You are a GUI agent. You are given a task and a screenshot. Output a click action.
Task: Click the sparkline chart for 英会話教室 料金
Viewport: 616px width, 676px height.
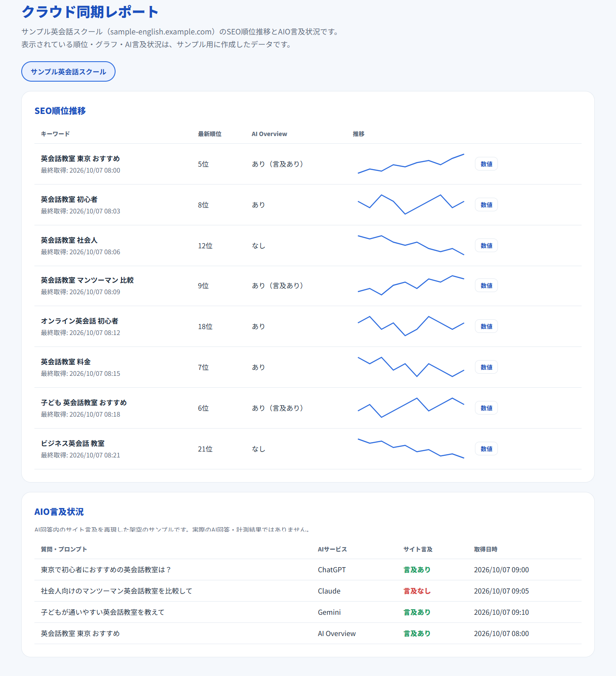click(x=411, y=367)
